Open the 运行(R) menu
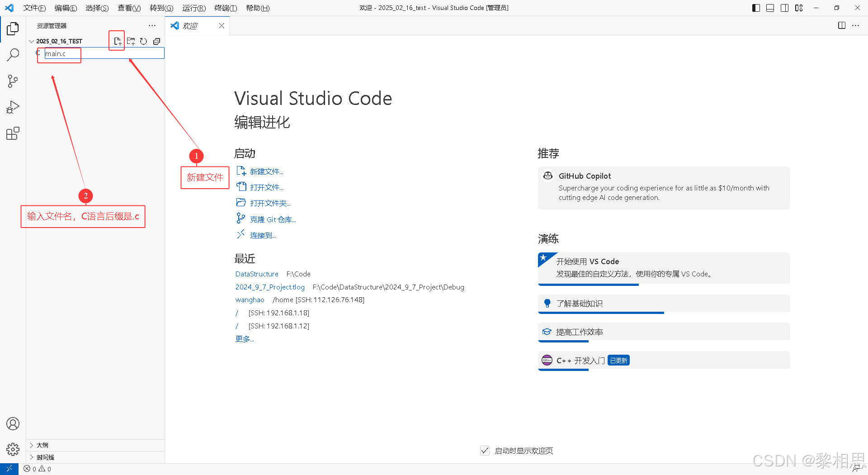This screenshot has width=868, height=475. point(194,8)
